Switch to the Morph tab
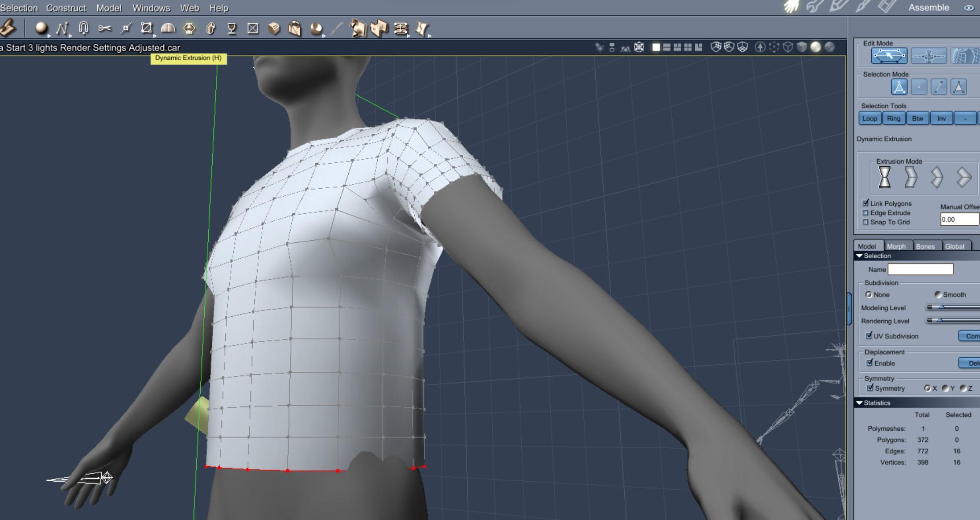Image resolution: width=980 pixels, height=520 pixels. pos(896,246)
